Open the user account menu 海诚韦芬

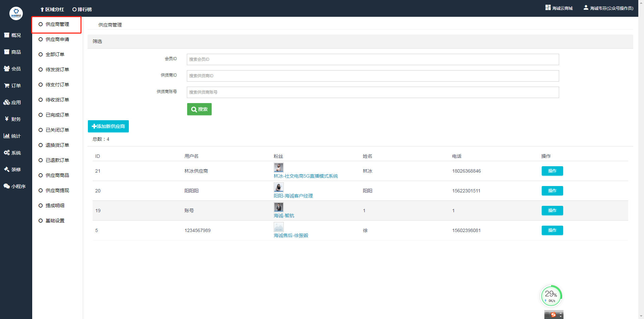pos(608,8)
